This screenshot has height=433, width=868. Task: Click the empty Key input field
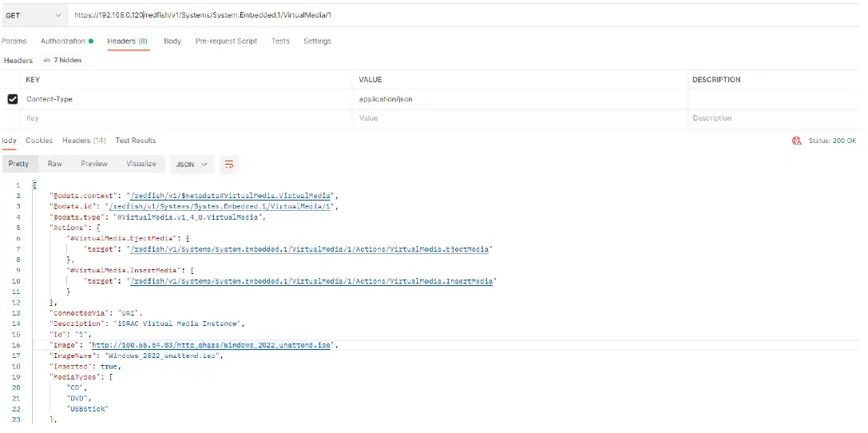click(188, 118)
